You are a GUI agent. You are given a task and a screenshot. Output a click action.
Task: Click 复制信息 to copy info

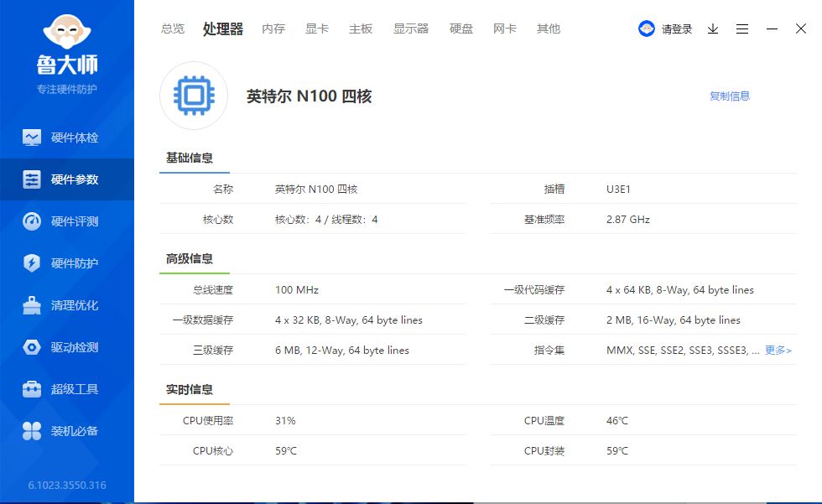tap(729, 96)
